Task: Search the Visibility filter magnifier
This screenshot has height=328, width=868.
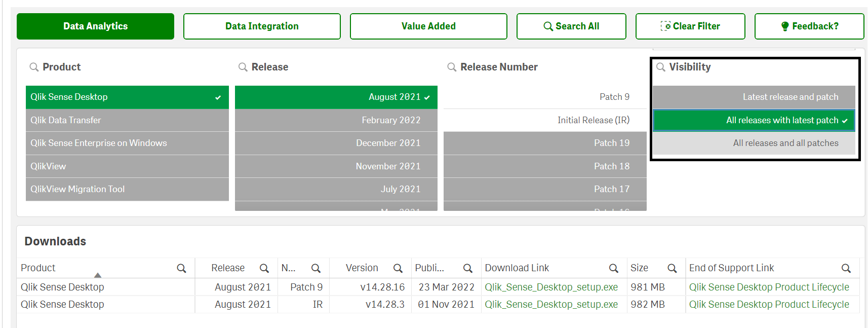Action: click(x=661, y=67)
